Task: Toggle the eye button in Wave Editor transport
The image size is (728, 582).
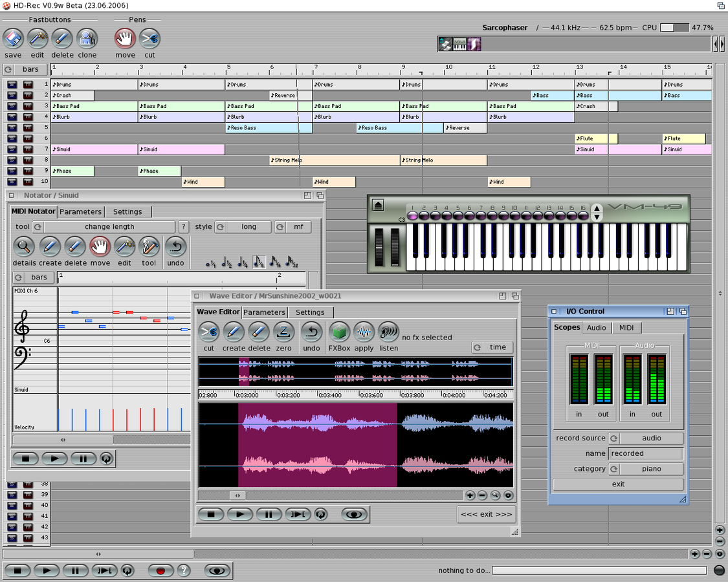Action: tap(353, 515)
